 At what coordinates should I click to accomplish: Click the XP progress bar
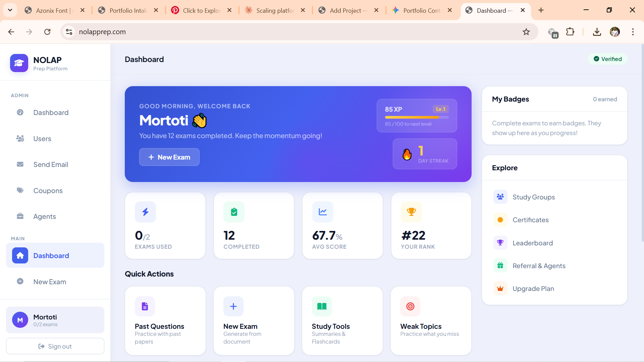417,117
